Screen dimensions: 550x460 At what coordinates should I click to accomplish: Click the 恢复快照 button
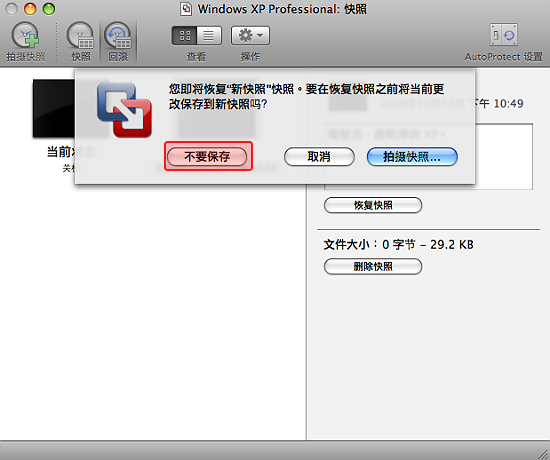(373, 205)
